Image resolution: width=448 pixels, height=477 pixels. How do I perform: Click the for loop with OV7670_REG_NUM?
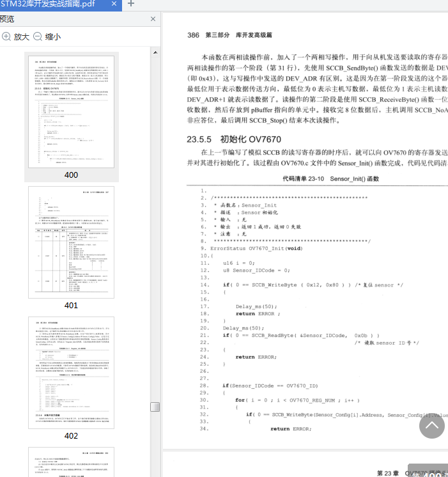tap(297, 400)
